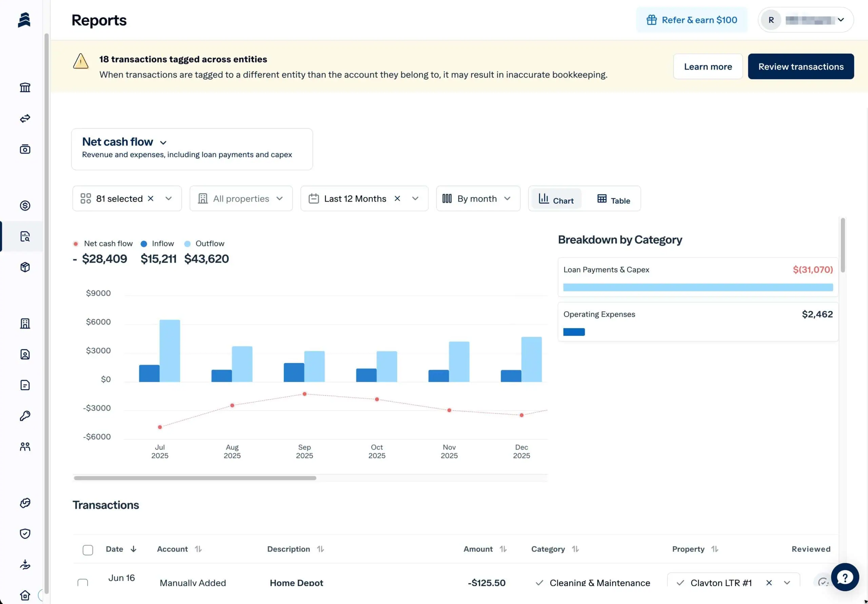Open the Last 12 Months dropdown chevron
Viewport: 868px width, 604px height.
(415, 198)
